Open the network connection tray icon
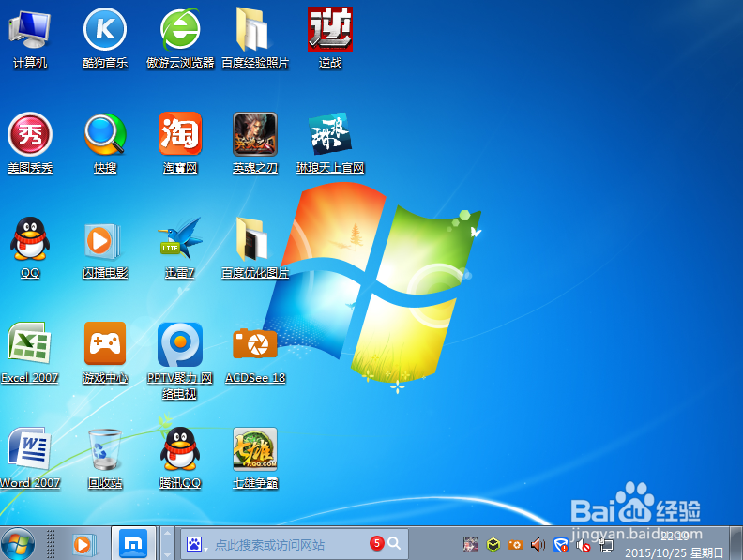The height and width of the screenshot is (560, 743). tap(606, 545)
